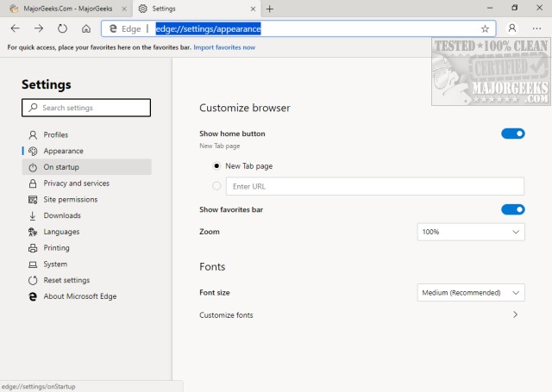Click the Site permissions icon
Viewport: 552px width, 392px height.
[33, 200]
